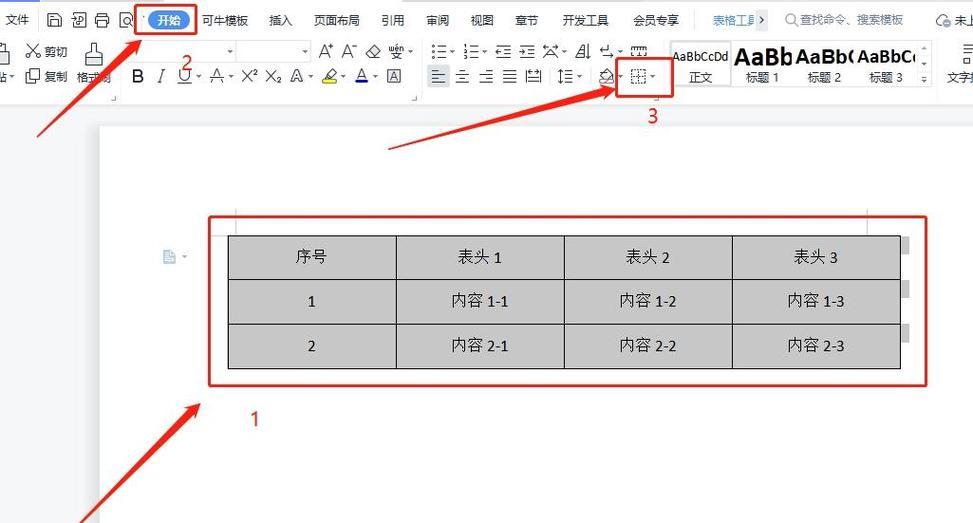Click the Clear Formatting eraser icon
Image resolution: width=973 pixels, height=523 pixels.
(x=373, y=51)
